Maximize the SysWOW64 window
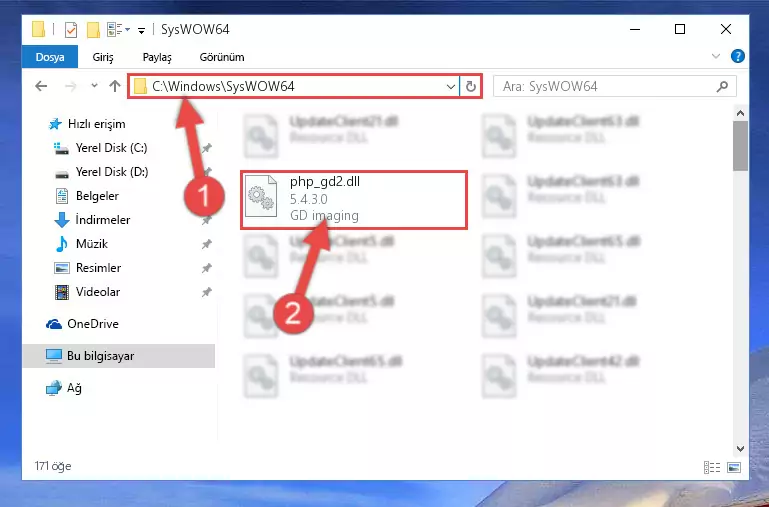 (x=680, y=29)
